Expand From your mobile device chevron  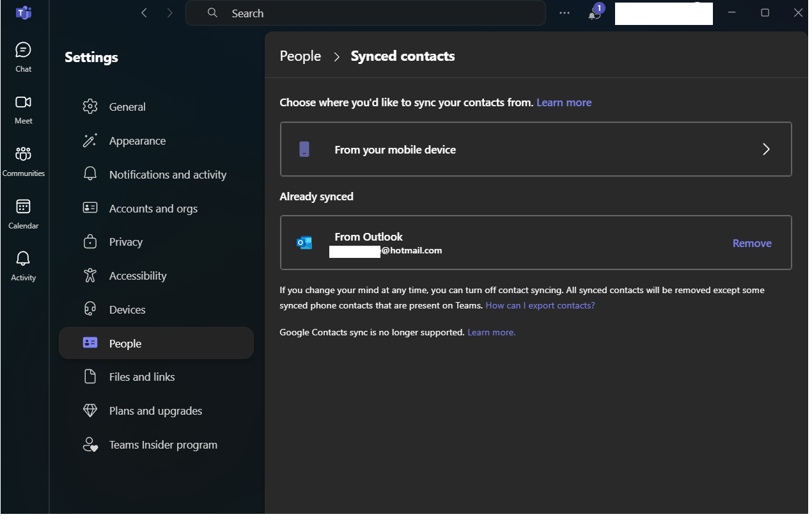pos(766,149)
